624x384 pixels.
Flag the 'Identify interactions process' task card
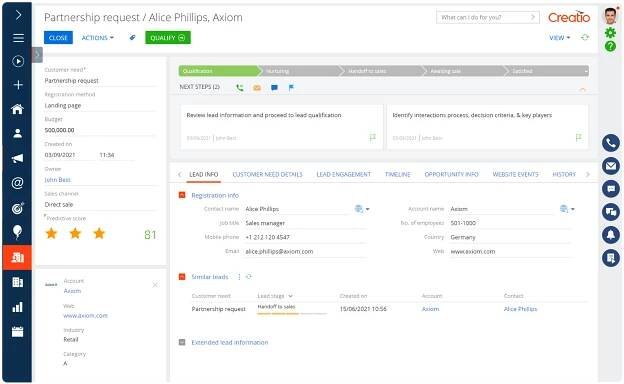(x=579, y=138)
